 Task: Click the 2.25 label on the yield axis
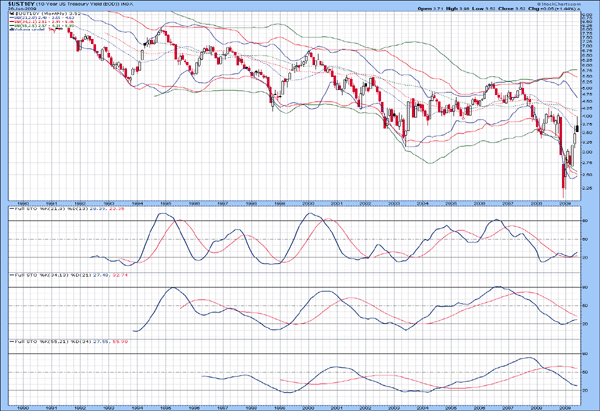(x=585, y=188)
